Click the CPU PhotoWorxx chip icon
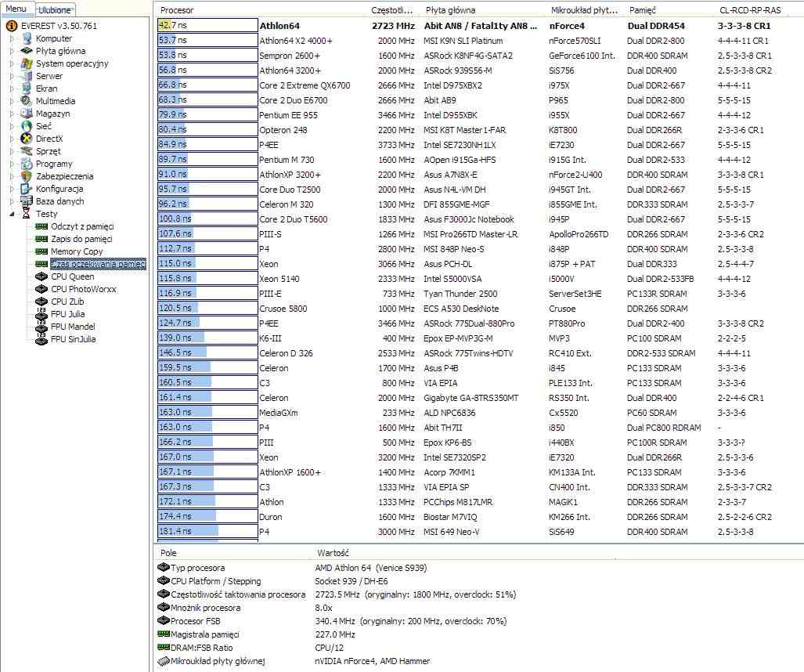804x672 pixels. click(x=41, y=289)
